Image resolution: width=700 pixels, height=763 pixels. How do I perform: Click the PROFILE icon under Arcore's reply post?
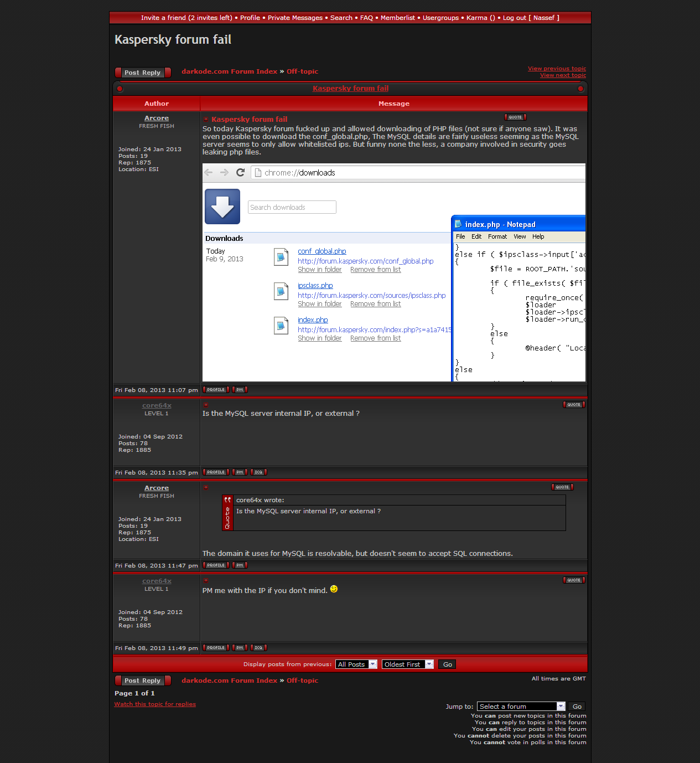[x=216, y=565]
